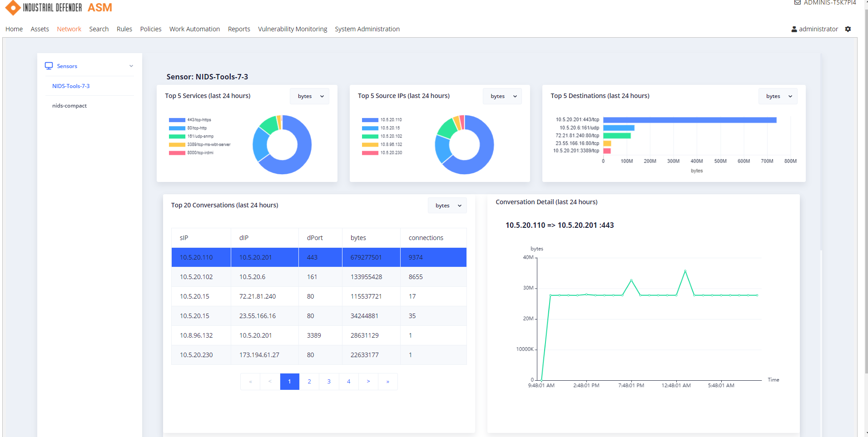The height and width of the screenshot is (437, 868).
Task: Open the mail envelope icon beside ADMINIS-T5K7PI4
Action: click(798, 2)
